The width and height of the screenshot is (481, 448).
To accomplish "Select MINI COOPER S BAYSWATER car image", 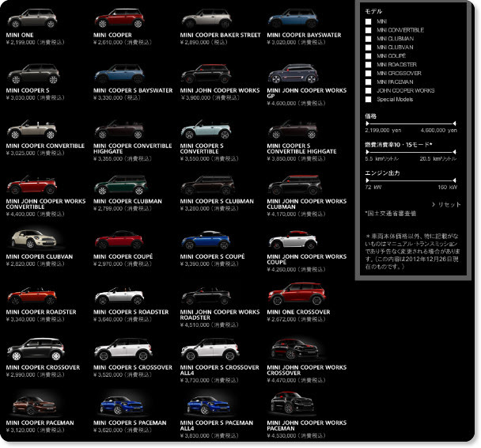I will 119,74.
